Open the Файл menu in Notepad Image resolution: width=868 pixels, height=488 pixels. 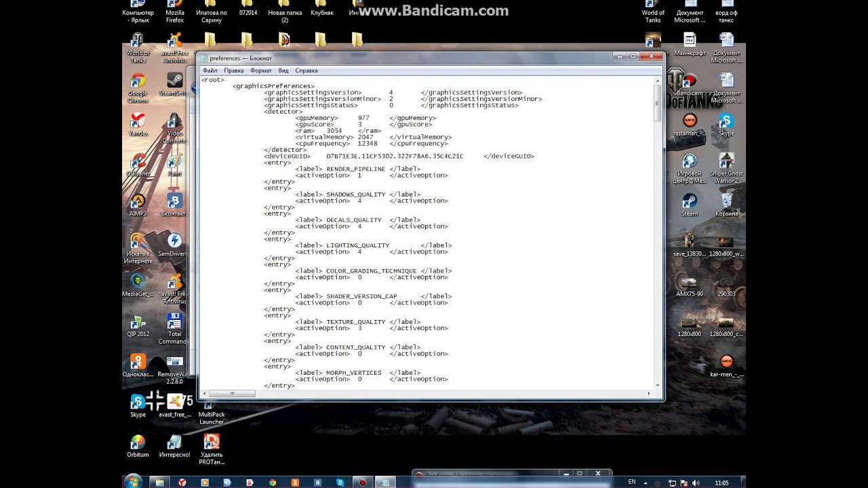click(x=210, y=70)
